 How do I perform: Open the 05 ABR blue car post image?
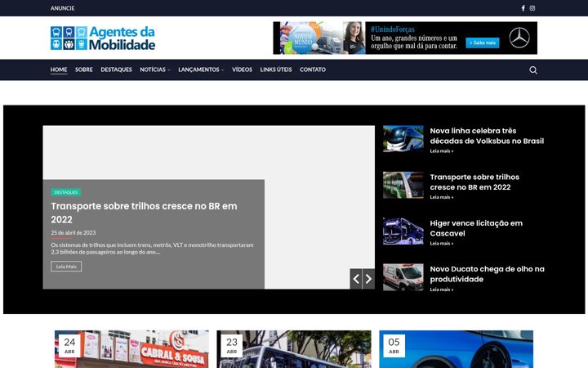456,349
